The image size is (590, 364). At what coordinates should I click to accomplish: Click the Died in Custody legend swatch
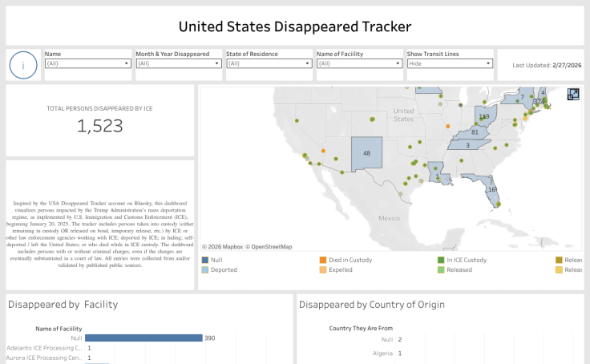(x=323, y=260)
